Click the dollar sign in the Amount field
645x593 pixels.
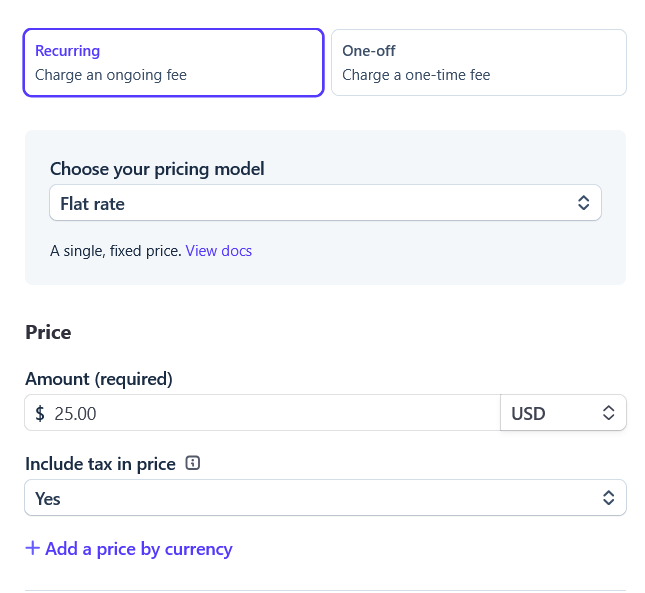pos(40,413)
